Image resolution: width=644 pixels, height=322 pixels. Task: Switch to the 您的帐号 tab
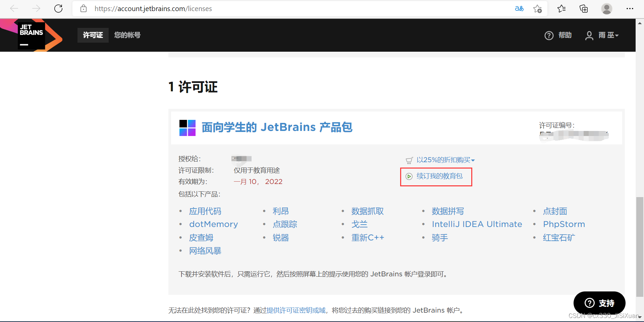pos(127,35)
